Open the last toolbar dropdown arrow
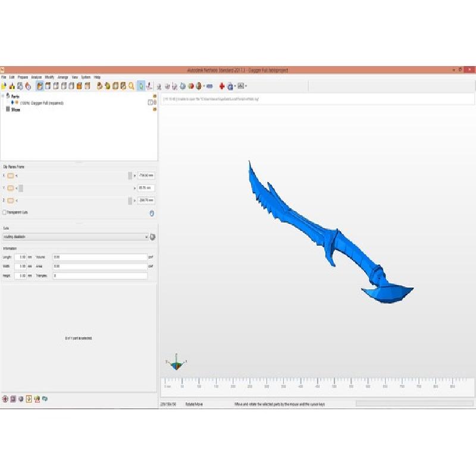The width and height of the screenshot is (476, 476). (246, 86)
